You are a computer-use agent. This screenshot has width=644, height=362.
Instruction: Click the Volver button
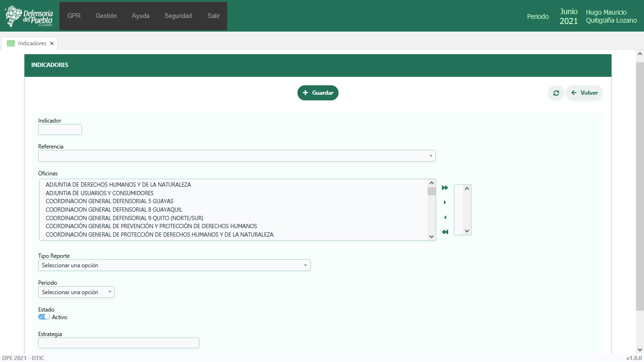tap(585, 93)
